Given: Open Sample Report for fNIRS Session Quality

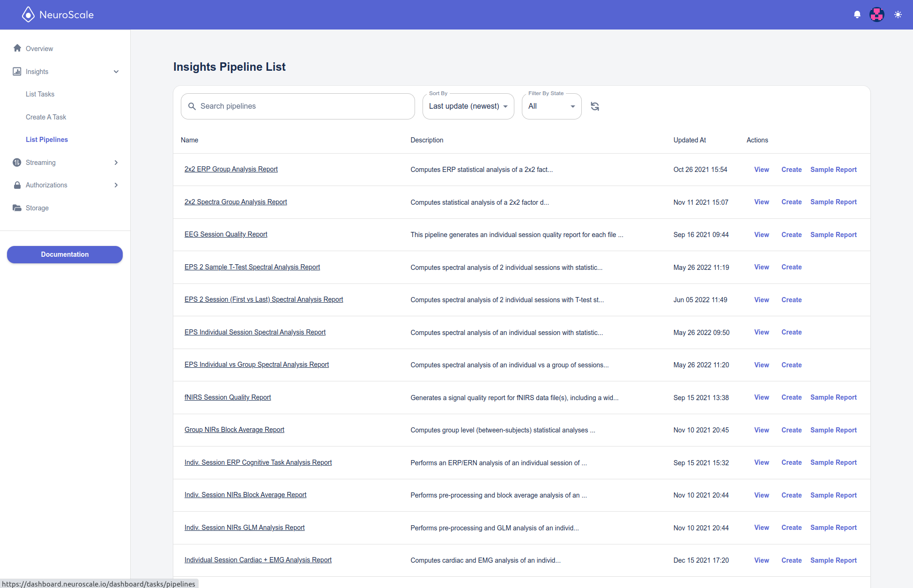Looking at the screenshot, I should [833, 397].
